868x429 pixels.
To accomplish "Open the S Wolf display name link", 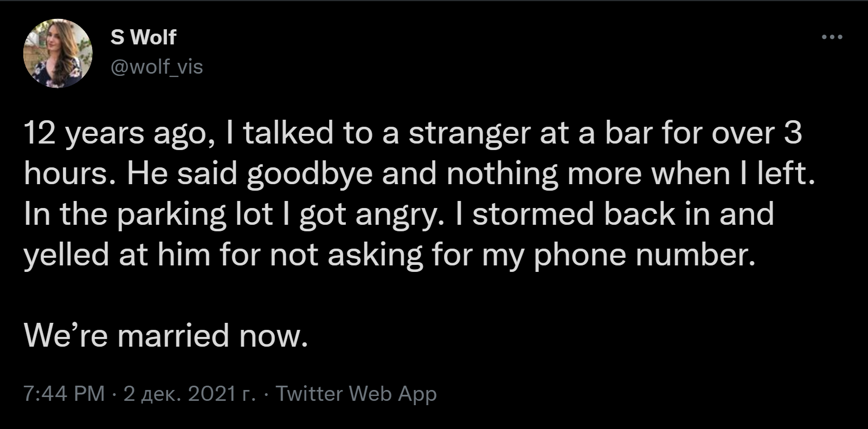I will click(x=143, y=37).
